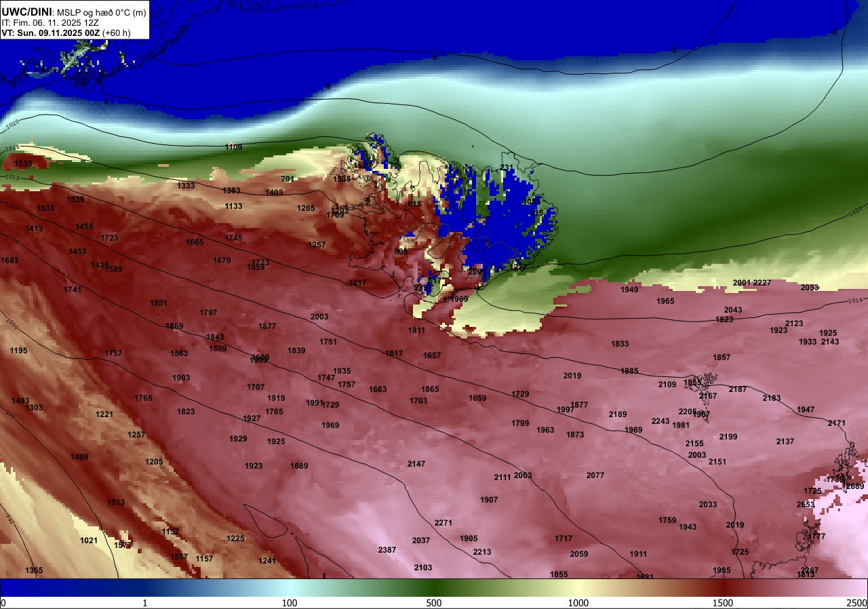This screenshot has width=868, height=609.
Task: Click the 1000 label under the color scale
Action: click(578, 603)
